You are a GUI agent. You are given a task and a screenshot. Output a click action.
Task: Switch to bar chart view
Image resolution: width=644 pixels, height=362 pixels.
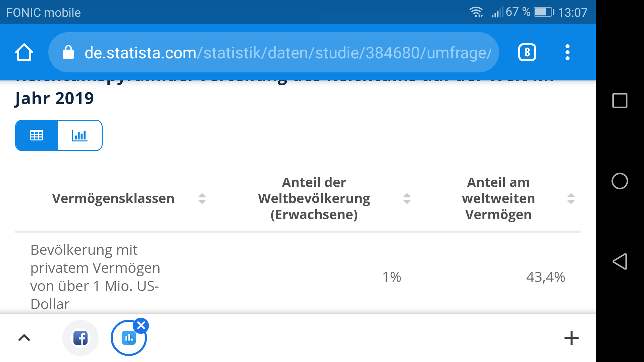coord(80,135)
